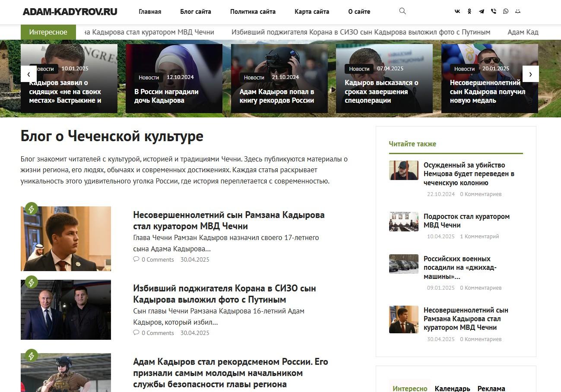Click date 30.04.2025 under MVD curator article
The image size is (561, 392).
pyautogui.click(x=195, y=259)
